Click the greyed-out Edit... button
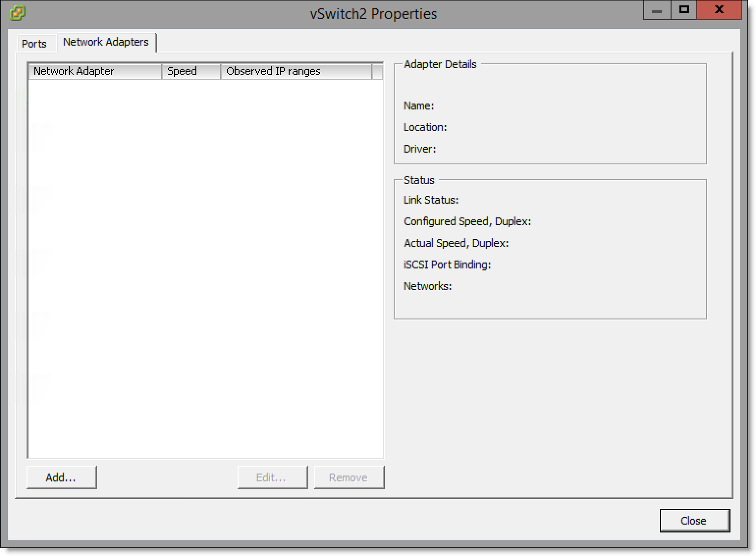This screenshot has width=756, height=556. (x=272, y=477)
